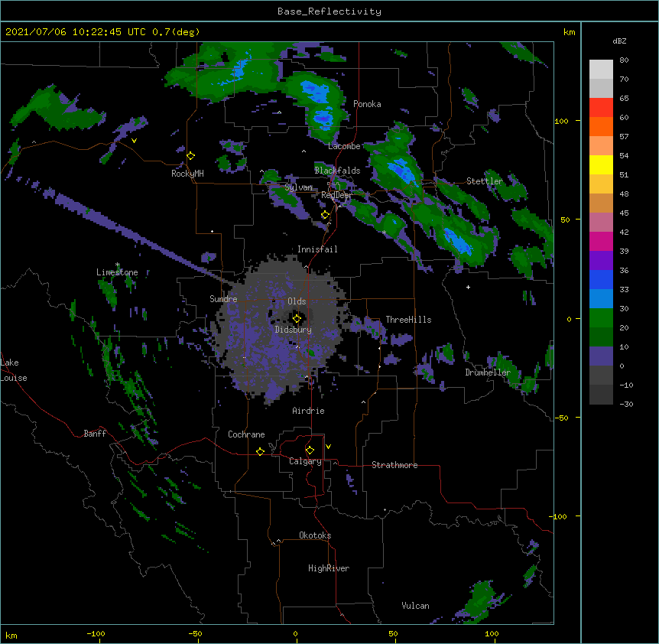Click the Lacombe city label

click(344, 146)
